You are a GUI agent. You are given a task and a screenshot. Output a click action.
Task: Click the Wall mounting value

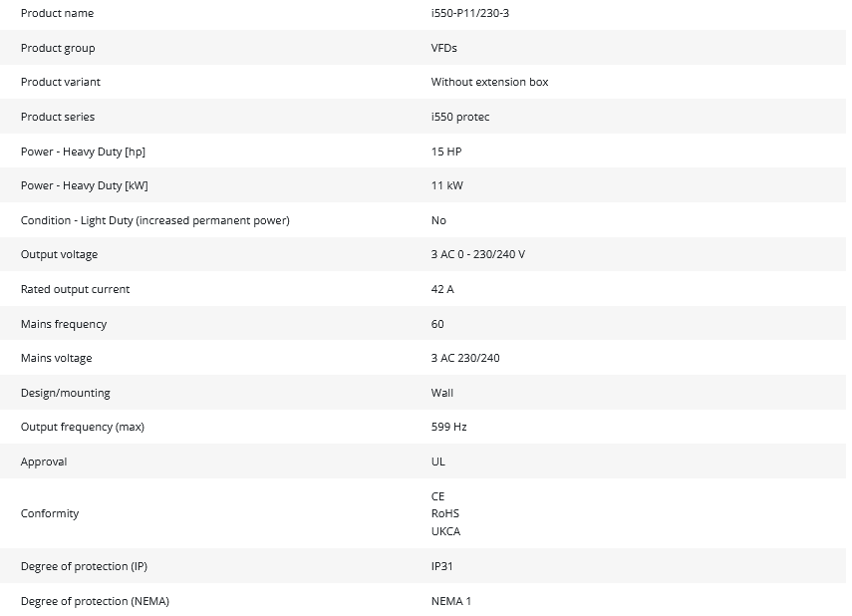point(442,393)
